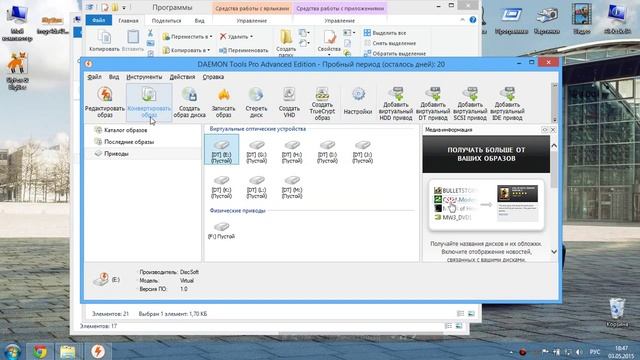The width and height of the screenshot is (640, 360).
Task: Select virtual drive [DT] (I:)
Action: click(327, 152)
